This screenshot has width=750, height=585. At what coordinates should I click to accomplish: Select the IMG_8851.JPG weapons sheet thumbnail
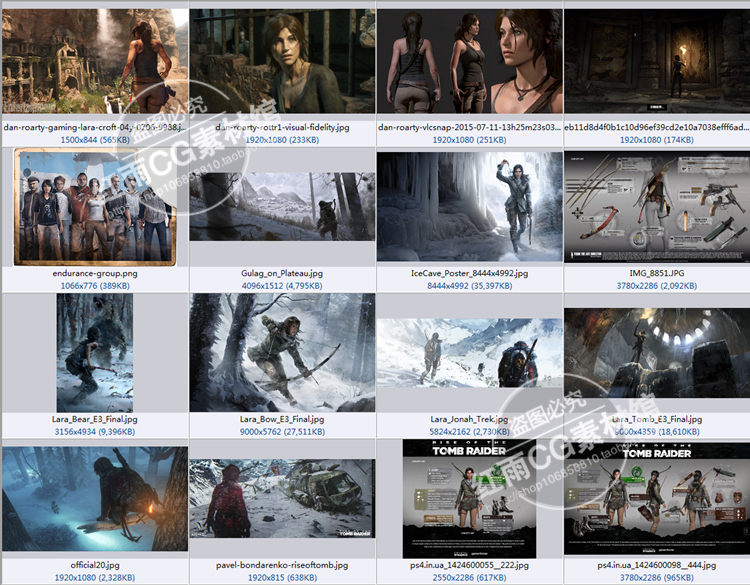point(657,207)
